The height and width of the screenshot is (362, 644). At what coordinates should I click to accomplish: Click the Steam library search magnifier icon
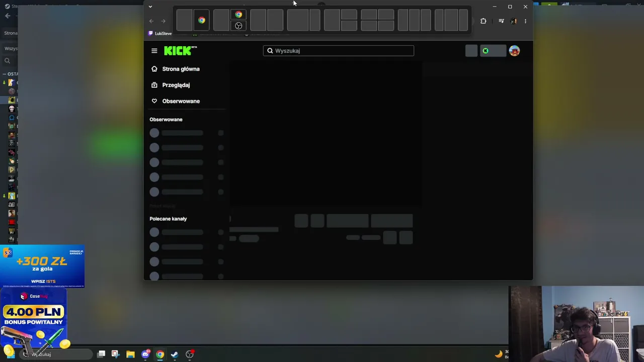7,61
